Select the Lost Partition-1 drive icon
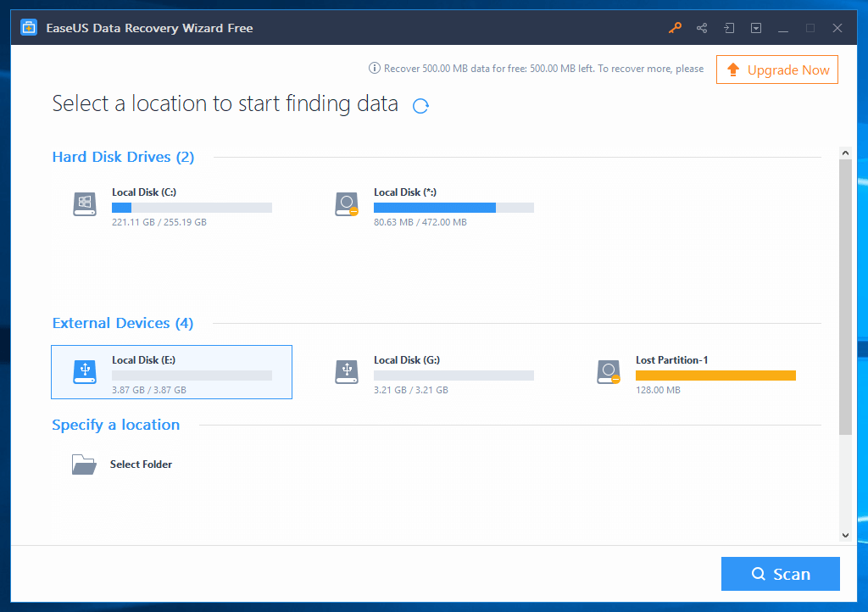868x612 pixels. point(608,371)
